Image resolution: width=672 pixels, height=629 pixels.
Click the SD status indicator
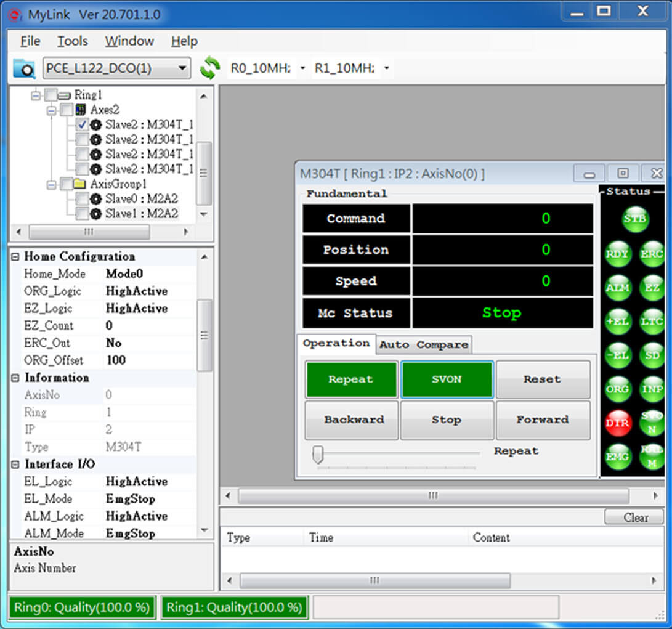pyautogui.click(x=652, y=355)
